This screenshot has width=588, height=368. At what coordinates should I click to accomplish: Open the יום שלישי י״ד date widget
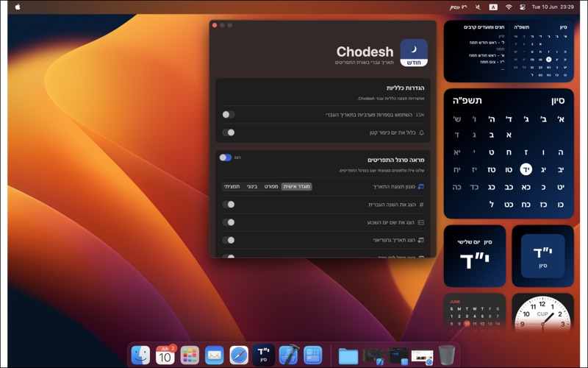(x=474, y=256)
